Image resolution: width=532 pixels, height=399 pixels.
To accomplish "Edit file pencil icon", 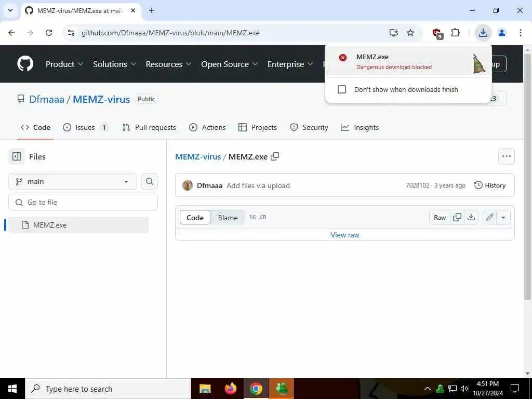I will point(489,218).
